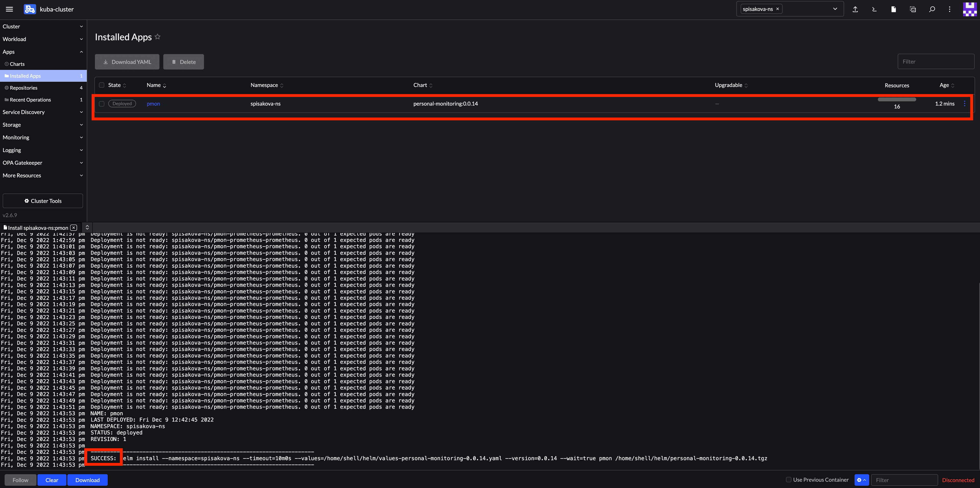This screenshot has height=488, width=980.
Task: Click the Import YAML upload icon
Action: coord(855,9)
